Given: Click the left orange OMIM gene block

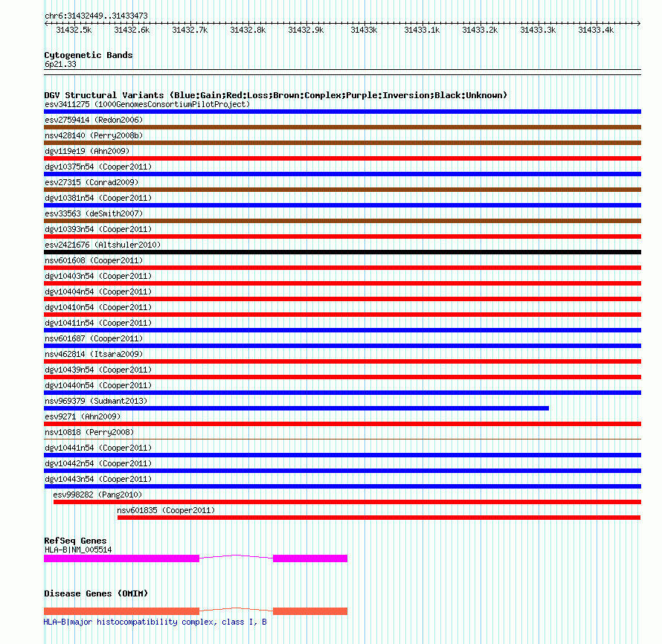Looking at the screenshot, I should [121, 611].
